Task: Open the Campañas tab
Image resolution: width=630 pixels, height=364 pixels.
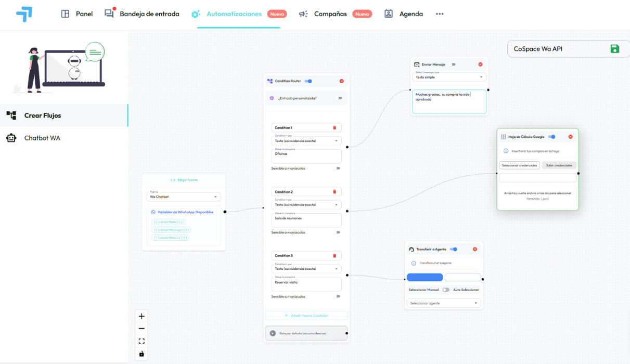Action: coord(330,14)
